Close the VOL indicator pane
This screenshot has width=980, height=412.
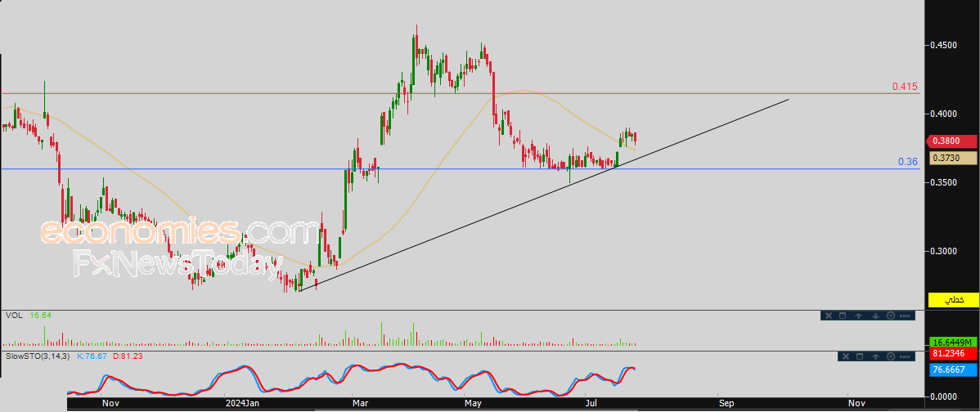(x=829, y=316)
